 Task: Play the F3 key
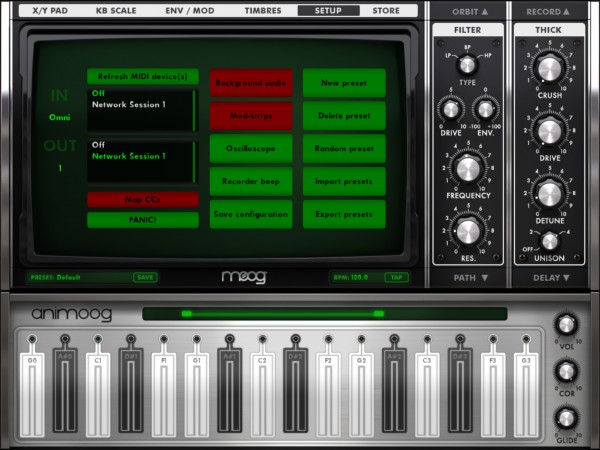tap(493, 394)
